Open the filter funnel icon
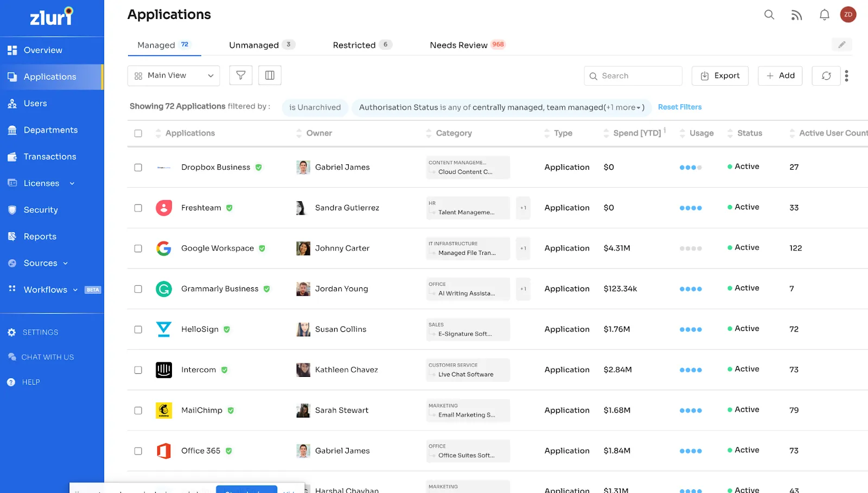Viewport: 868px width, 493px height. click(241, 75)
